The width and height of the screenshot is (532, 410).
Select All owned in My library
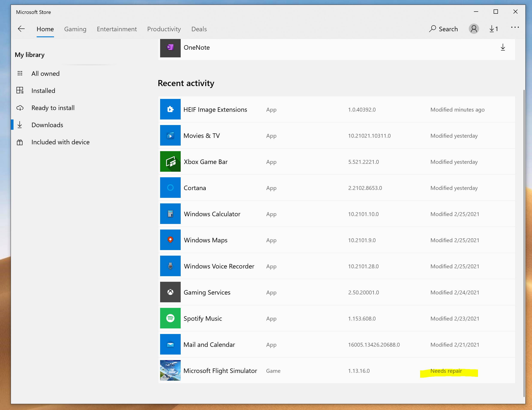coord(45,73)
